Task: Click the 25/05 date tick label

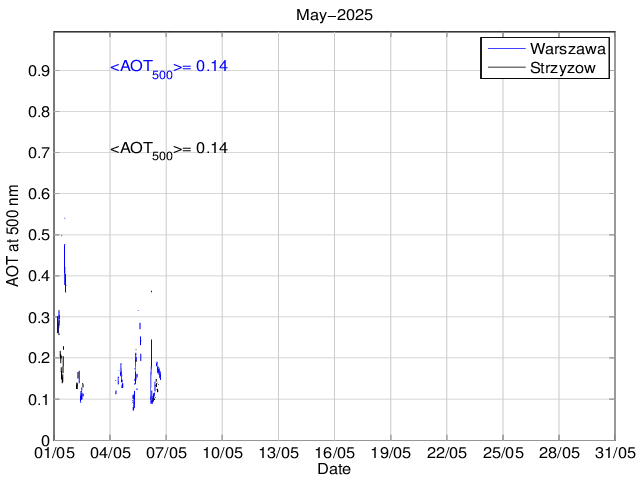Action: click(x=503, y=453)
